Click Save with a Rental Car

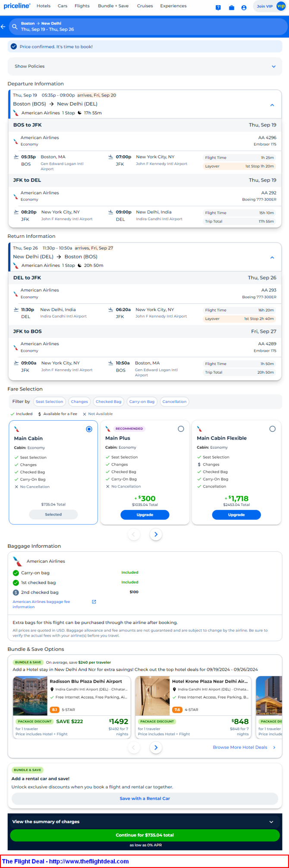pos(144,798)
